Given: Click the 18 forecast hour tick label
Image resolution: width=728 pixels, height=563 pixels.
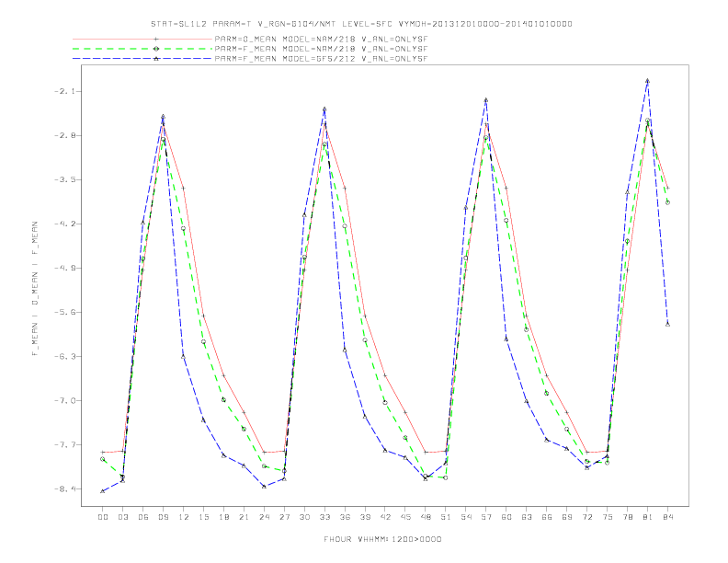Looking at the screenshot, I should point(223,517).
